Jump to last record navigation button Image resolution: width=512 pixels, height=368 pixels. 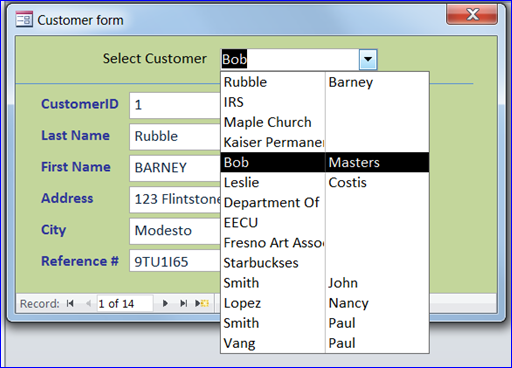tap(183, 303)
